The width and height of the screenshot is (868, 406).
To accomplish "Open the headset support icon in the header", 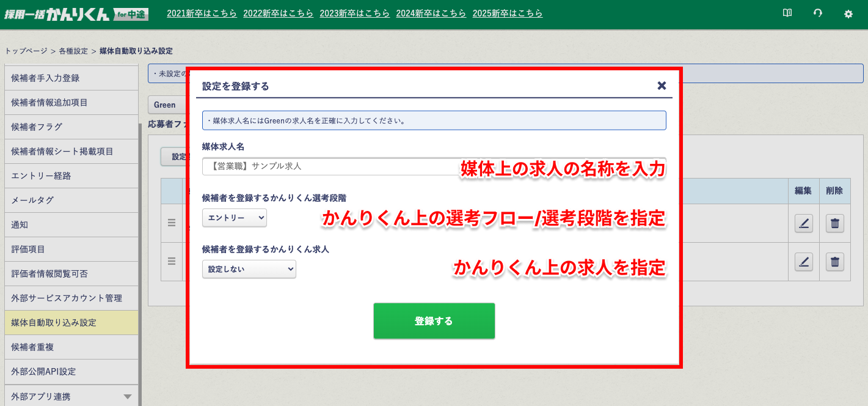I will point(818,12).
